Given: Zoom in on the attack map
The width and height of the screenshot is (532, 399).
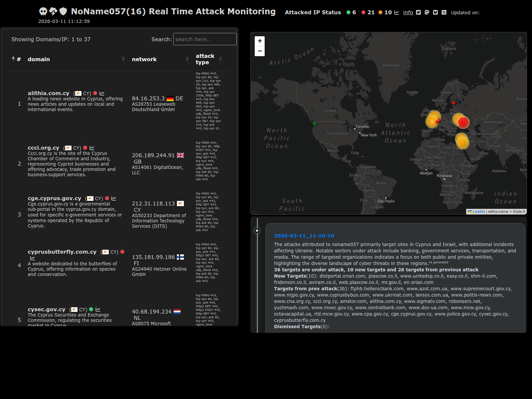Looking at the screenshot, I should 260,41.
